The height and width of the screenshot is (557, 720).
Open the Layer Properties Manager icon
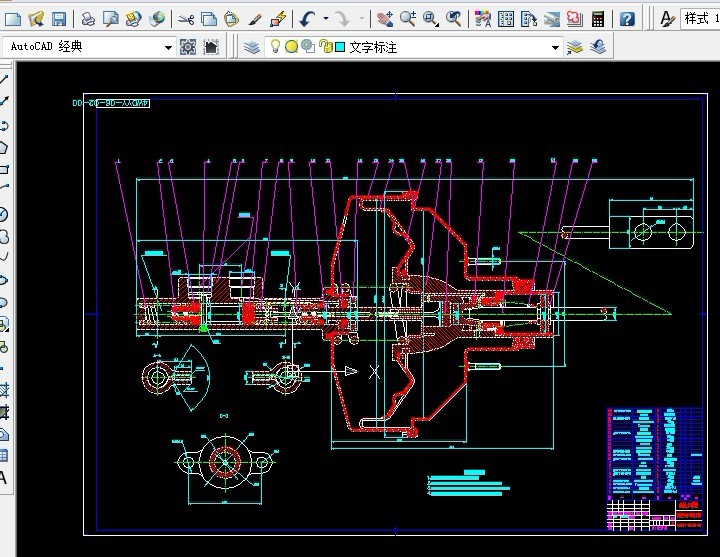(250, 47)
